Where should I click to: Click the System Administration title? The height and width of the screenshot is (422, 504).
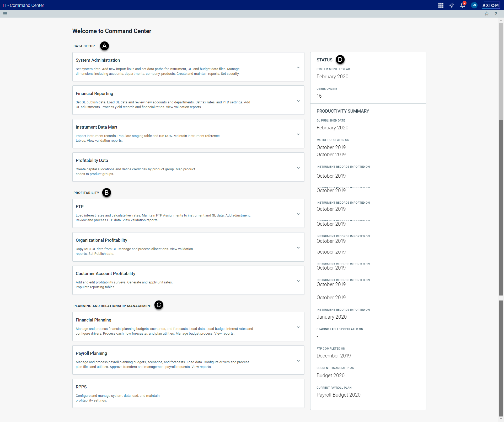98,60
